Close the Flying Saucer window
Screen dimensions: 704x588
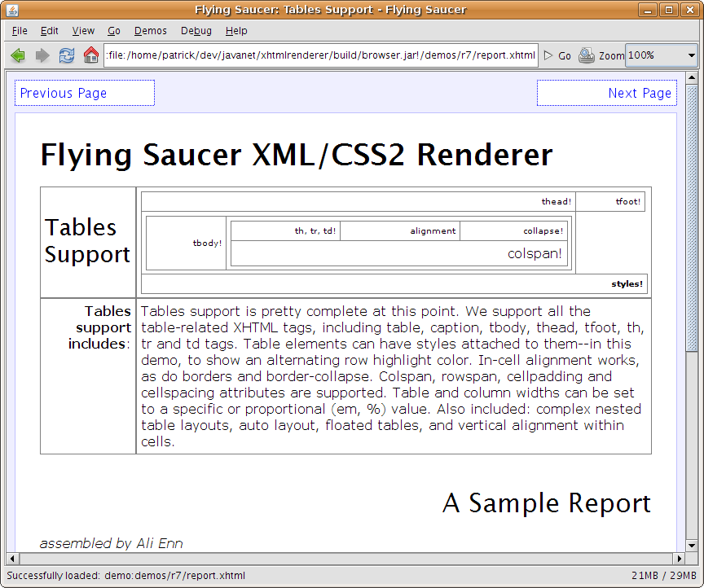pos(689,10)
